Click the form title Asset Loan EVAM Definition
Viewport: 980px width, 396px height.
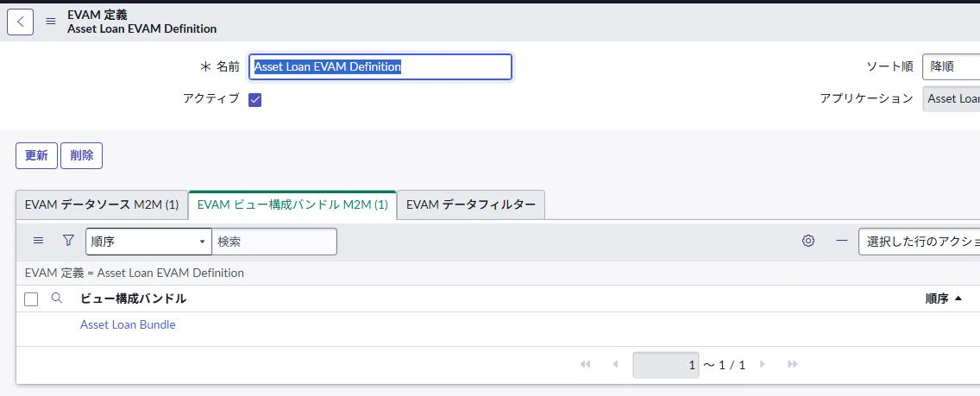coord(141,28)
